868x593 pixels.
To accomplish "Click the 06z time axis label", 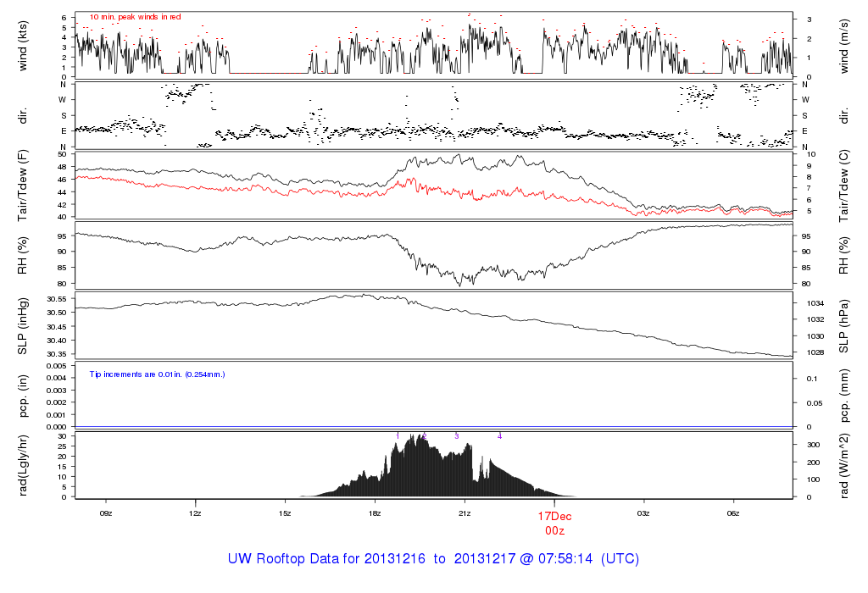I will pos(733,513).
